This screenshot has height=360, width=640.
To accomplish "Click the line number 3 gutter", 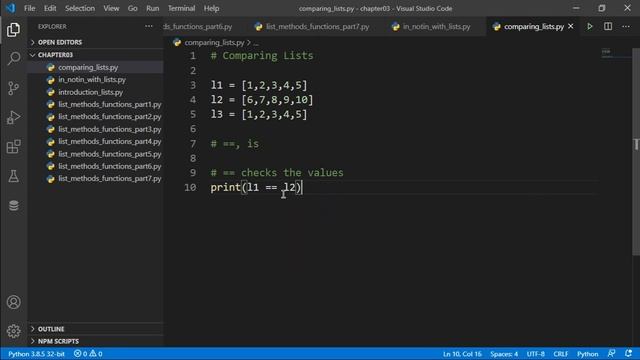I will [193, 85].
